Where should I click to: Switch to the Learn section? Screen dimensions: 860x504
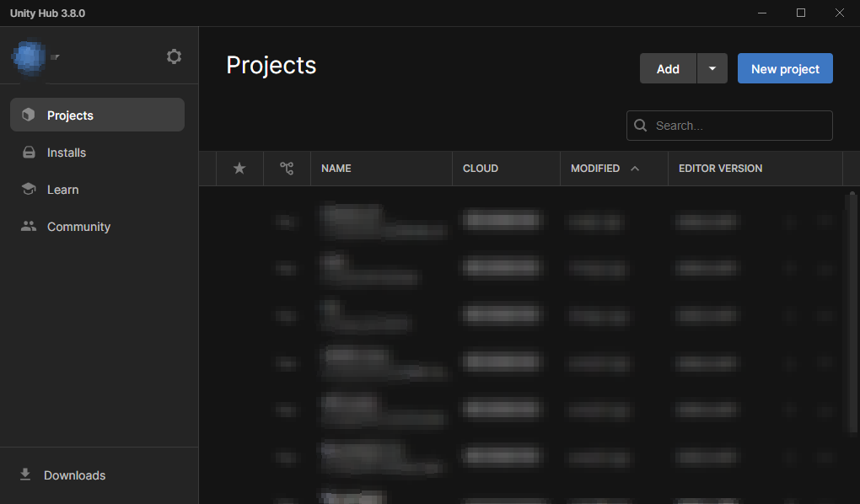click(97, 189)
